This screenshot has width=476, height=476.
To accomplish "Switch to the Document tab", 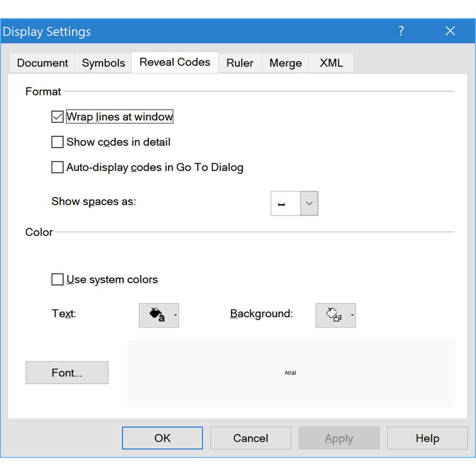I will 42,63.
